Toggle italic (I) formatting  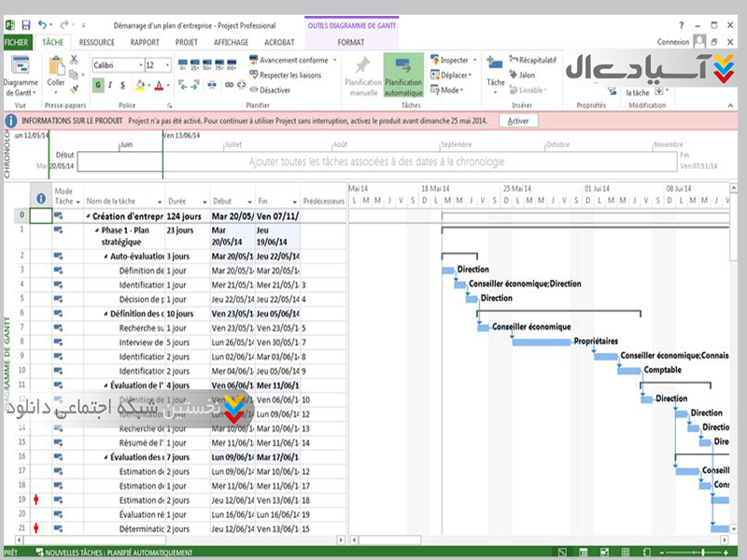112,85
